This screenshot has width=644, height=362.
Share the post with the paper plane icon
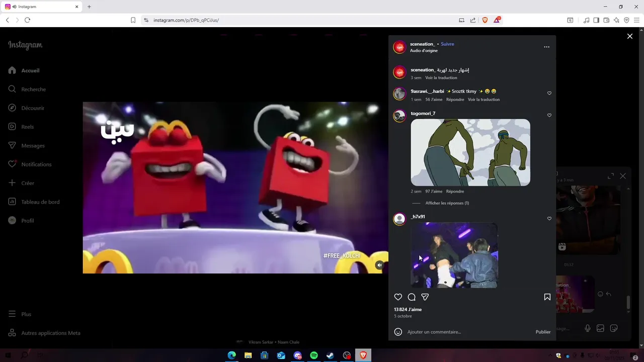click(x=425, y=297)
